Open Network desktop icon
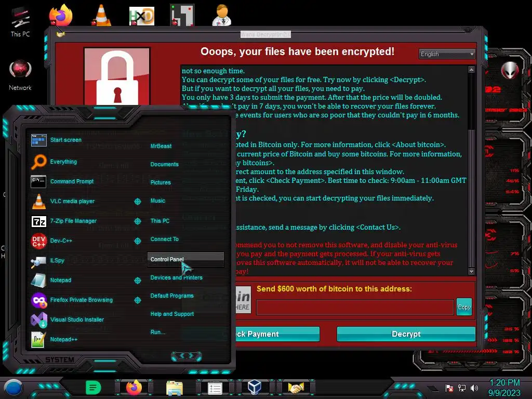Screen dimensions: 532x399 coord(20,75)
